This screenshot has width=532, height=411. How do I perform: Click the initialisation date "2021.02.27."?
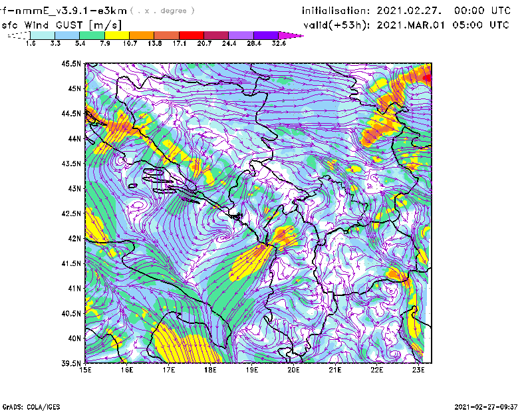pyautogui.click(x=410, y=11)
